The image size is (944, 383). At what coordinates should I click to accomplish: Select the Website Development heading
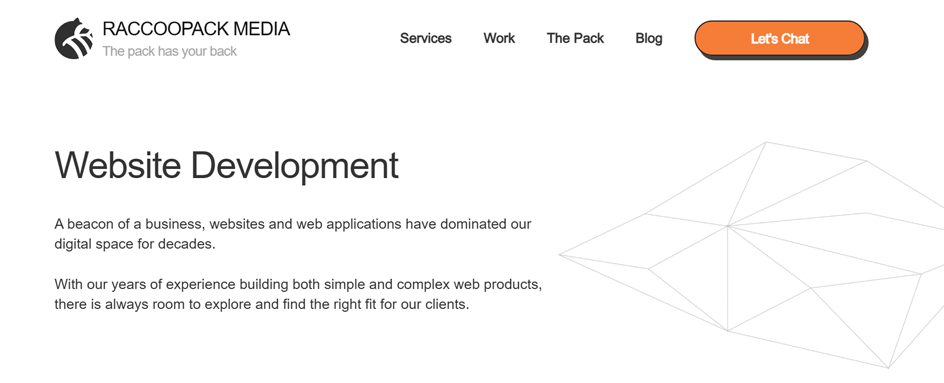tap(226, 165)
